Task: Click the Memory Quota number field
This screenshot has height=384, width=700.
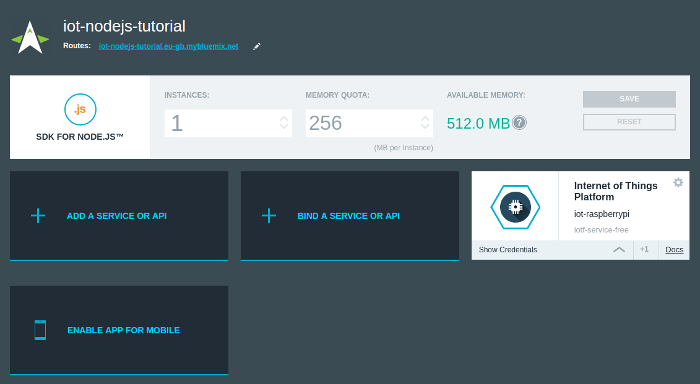Action: coord(369,123)
